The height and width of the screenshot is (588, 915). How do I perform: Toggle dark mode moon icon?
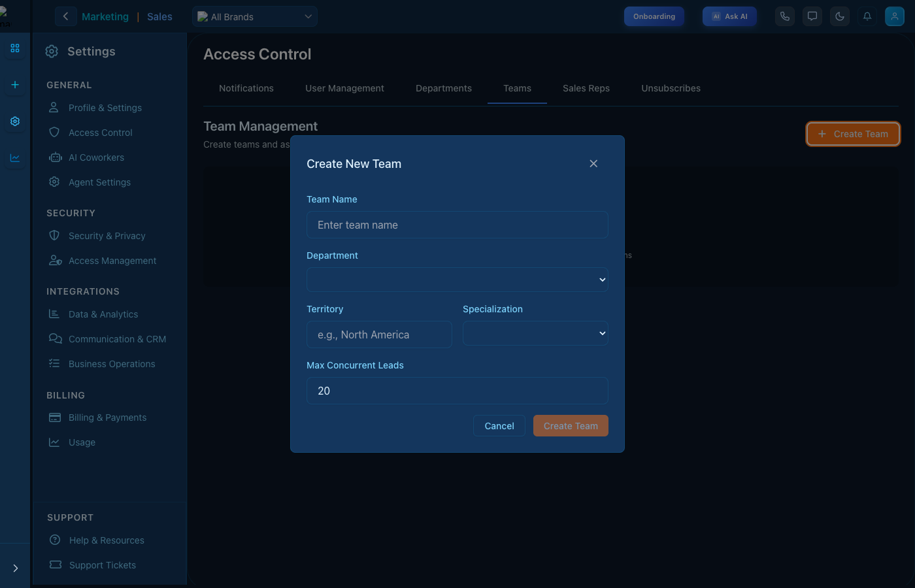pyautogui.click(x=840, y=16)
